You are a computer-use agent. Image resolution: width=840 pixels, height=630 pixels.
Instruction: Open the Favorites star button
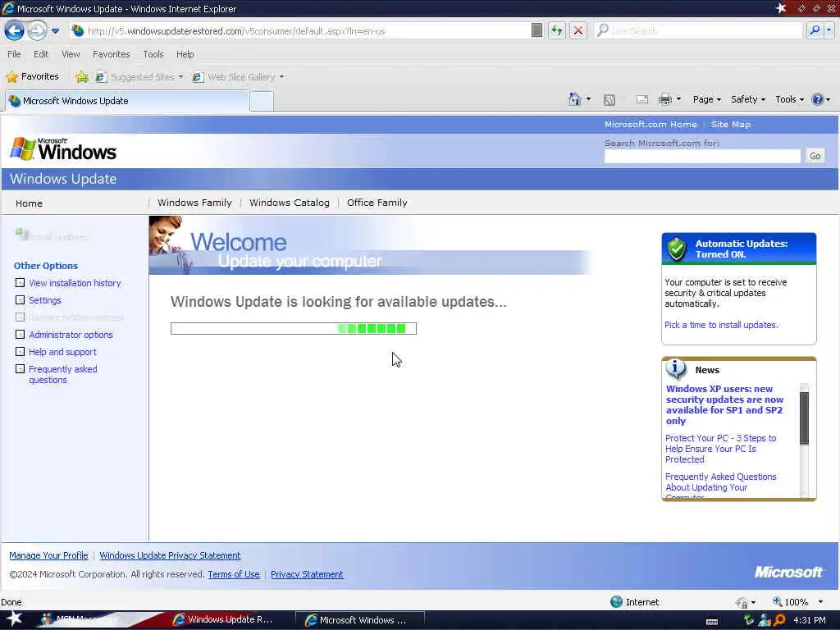[x=32, y=76]
